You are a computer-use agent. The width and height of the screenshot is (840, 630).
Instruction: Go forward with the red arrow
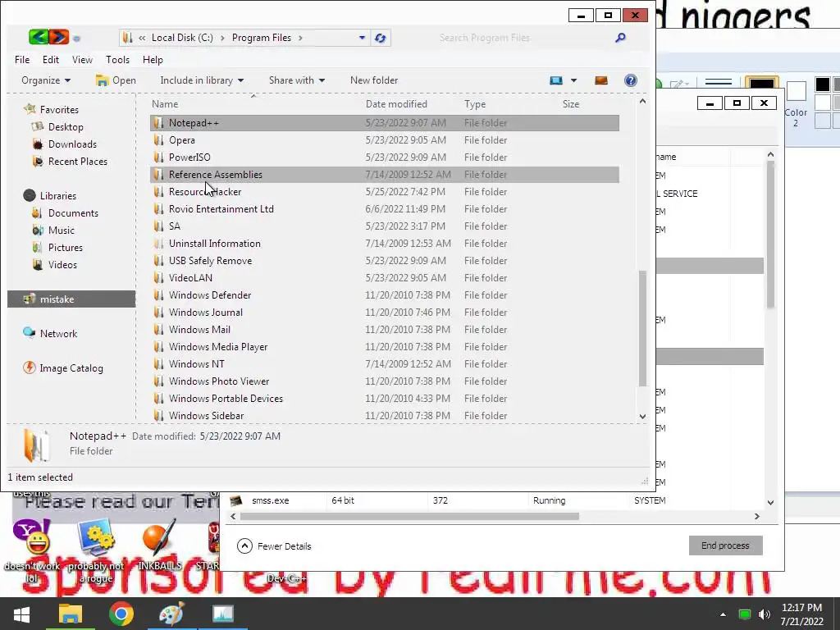click(59, 37)
